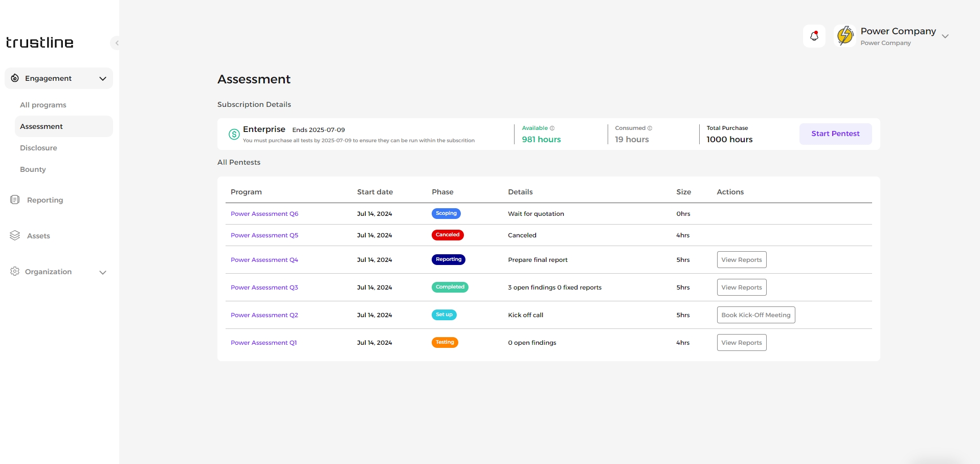The height and width of the screenshot is (464, 980).
Task: Click the Organization gear icon
Action: click(15, 271)
